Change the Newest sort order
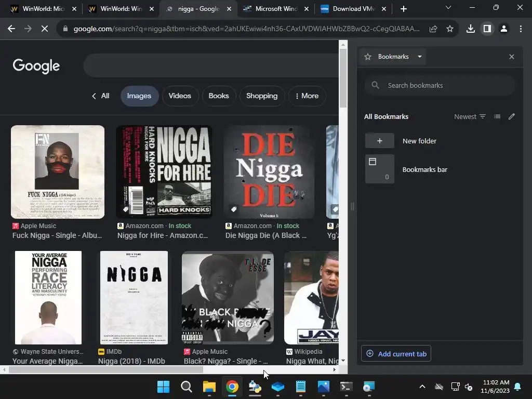The image size is (532, 399). tap(470, 117)
